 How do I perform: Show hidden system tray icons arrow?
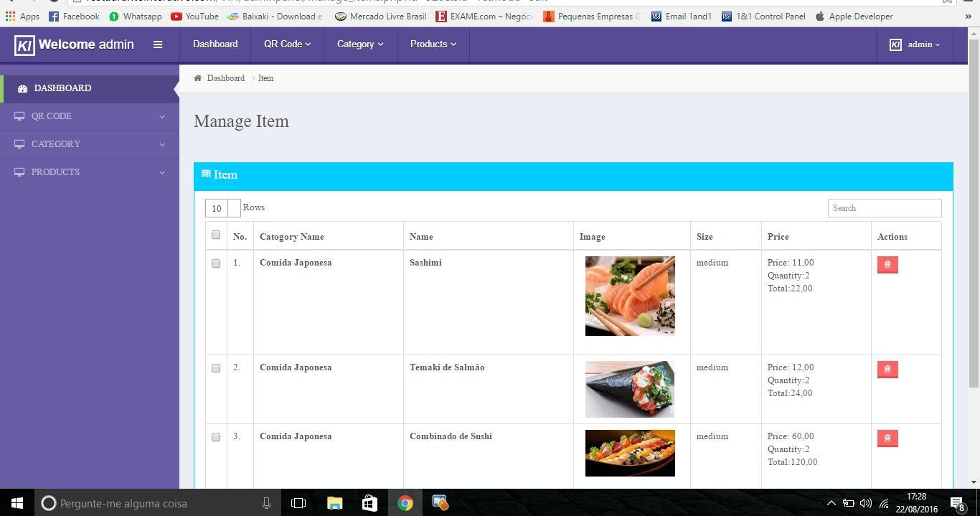tap(831, 503)
